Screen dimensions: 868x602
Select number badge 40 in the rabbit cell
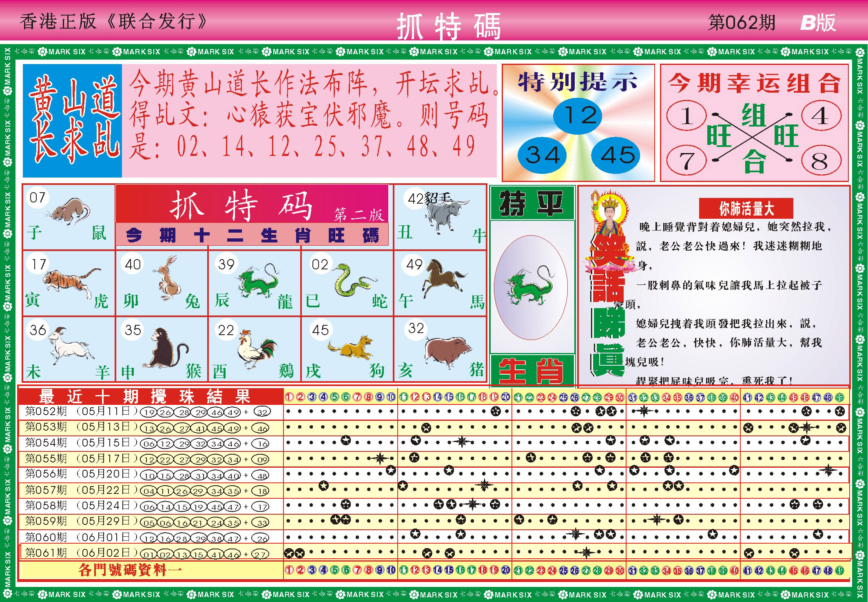133,264
